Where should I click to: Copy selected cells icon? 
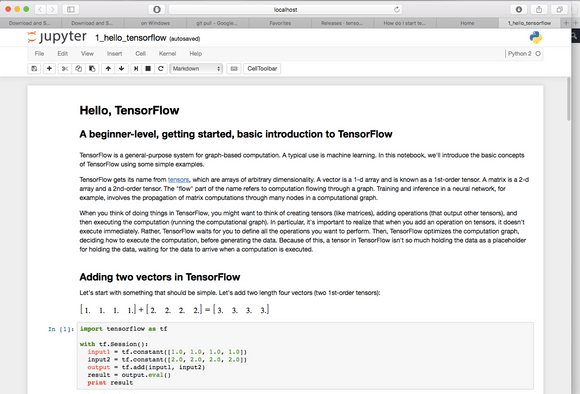click(x=78, y=68)
